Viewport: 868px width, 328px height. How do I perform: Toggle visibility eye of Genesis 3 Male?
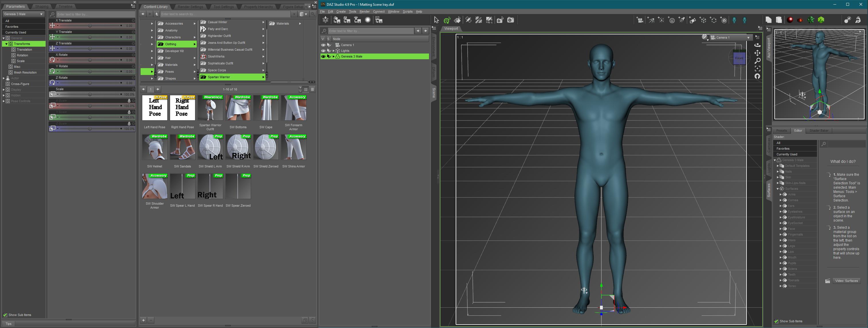[x=323, y=57]
